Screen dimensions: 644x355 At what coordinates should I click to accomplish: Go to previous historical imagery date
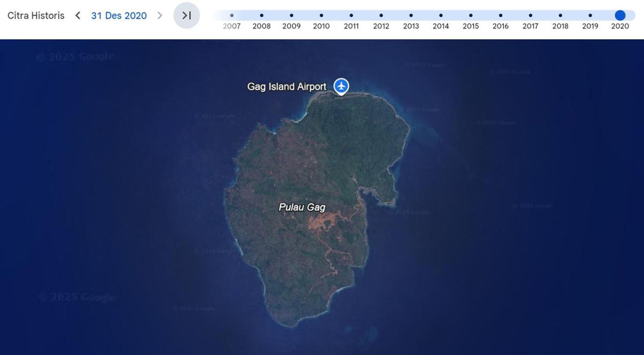tap(78, 16)
